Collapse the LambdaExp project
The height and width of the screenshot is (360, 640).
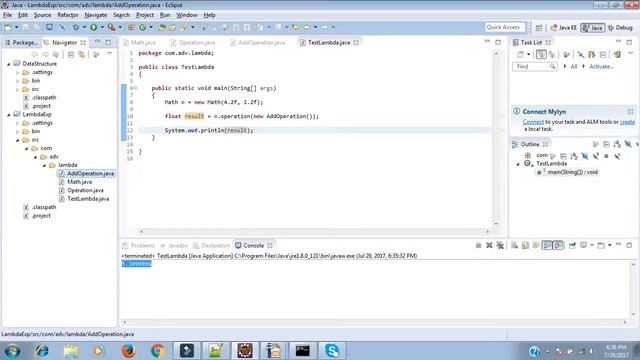[9, 115]
